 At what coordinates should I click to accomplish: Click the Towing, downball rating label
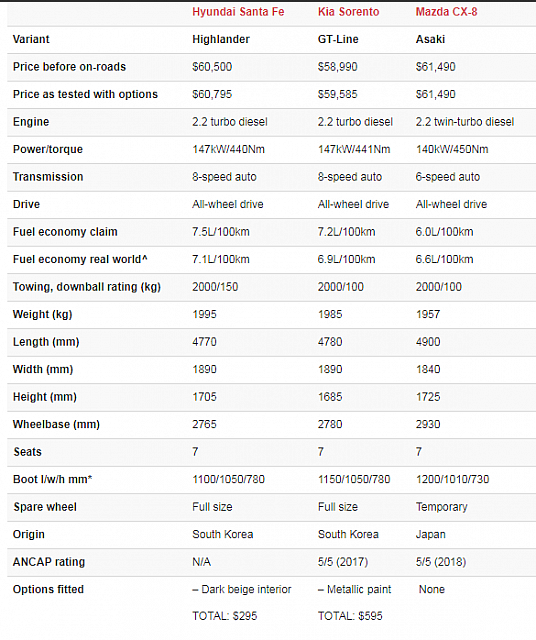pyautogui.click(x=87, y=287)
